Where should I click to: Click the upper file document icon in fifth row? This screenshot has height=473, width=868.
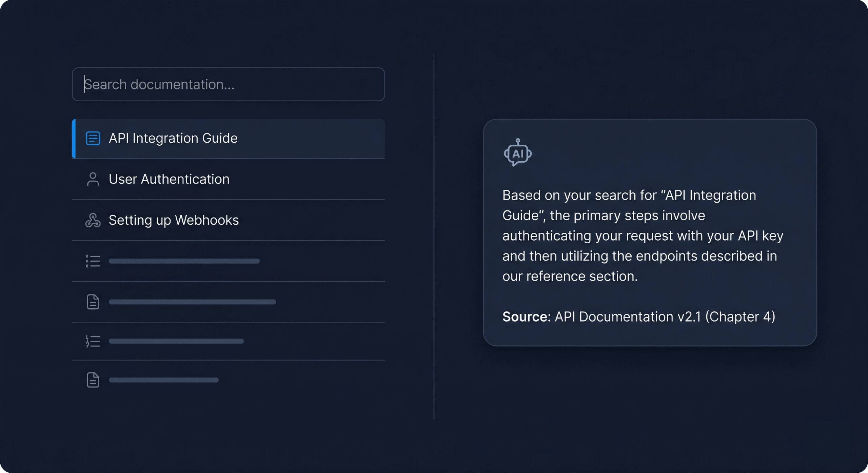[93, 302]
